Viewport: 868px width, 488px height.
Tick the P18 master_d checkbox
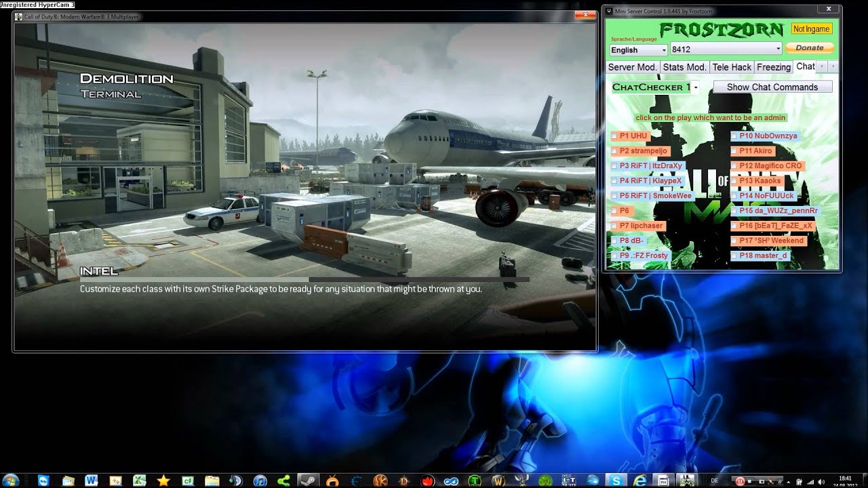[734, 256]
